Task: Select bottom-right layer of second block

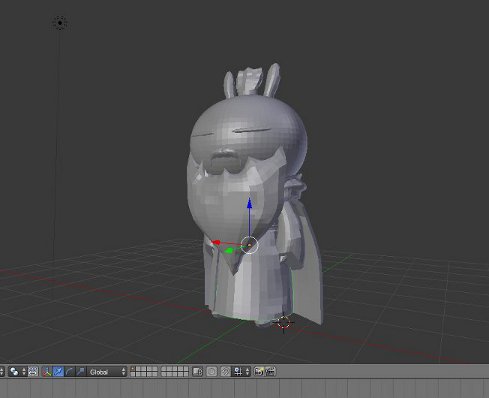Action: click(x=186, y=374)
